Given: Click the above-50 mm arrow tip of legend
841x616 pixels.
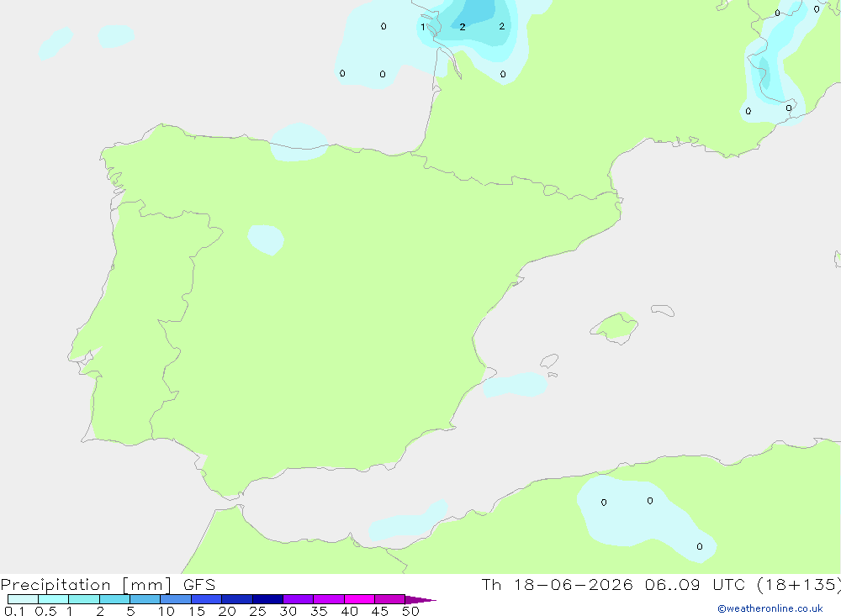Looking at the screenshot, I should click(x=420, y=600).
